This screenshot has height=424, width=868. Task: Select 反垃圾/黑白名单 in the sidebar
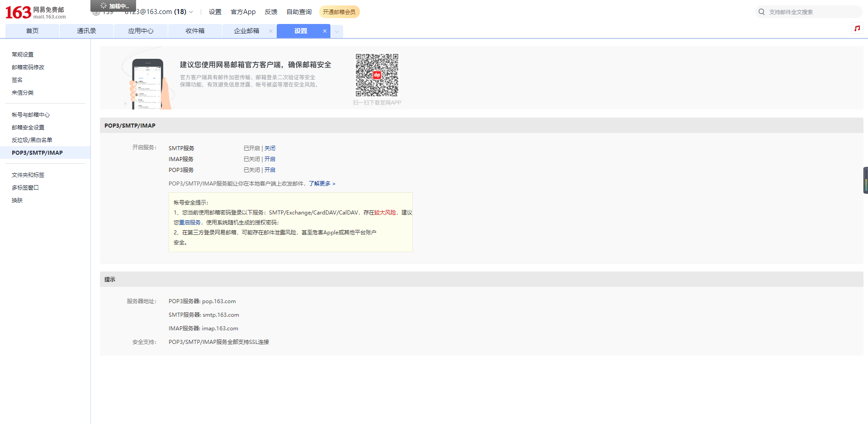[32, 140]
